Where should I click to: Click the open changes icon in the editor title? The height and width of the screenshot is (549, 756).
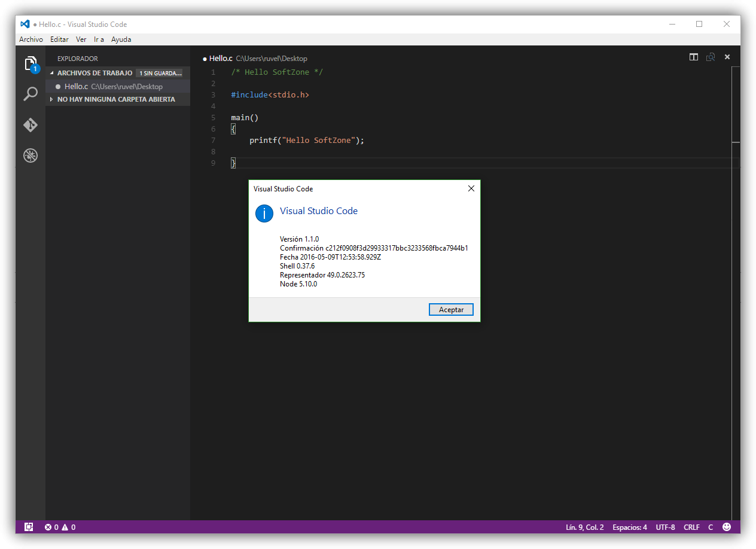(711, 57)
